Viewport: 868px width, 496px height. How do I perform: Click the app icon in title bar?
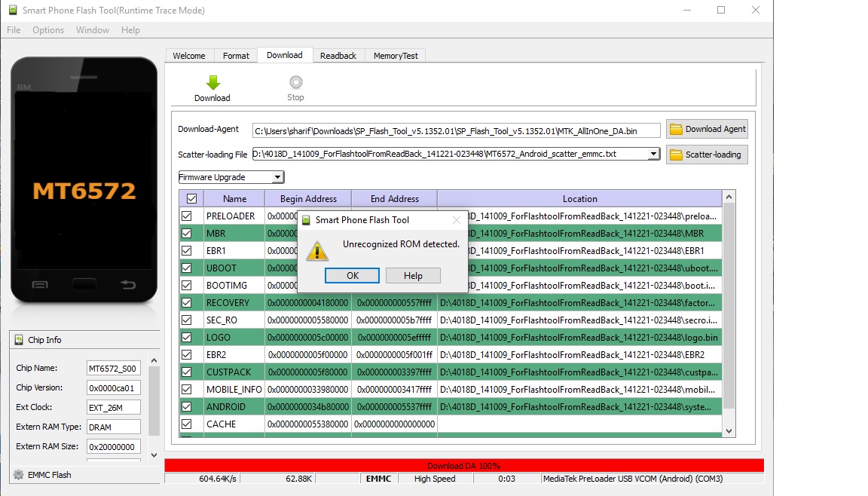pyautogui.click(x=11, y=11)
